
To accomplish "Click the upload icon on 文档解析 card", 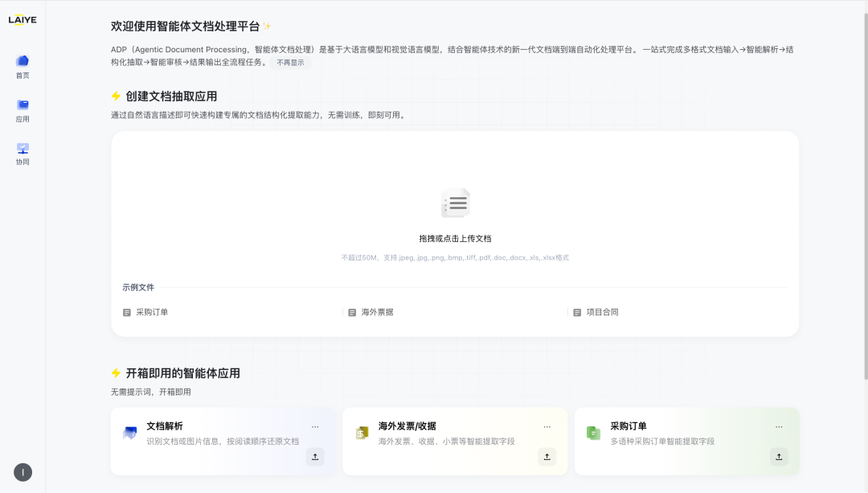I will click(x=315, y=456).
